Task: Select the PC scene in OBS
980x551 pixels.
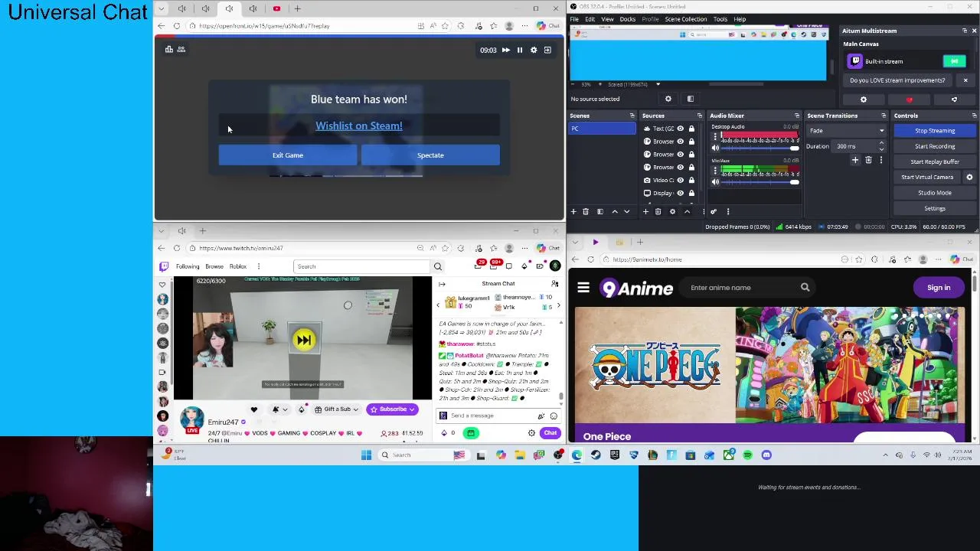Action: tap(602, 129)
